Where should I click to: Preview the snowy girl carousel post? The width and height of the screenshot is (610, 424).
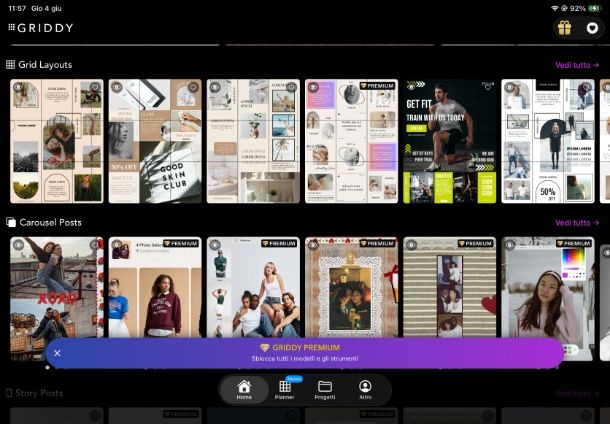pyautogui.click(x=510, y=245)
